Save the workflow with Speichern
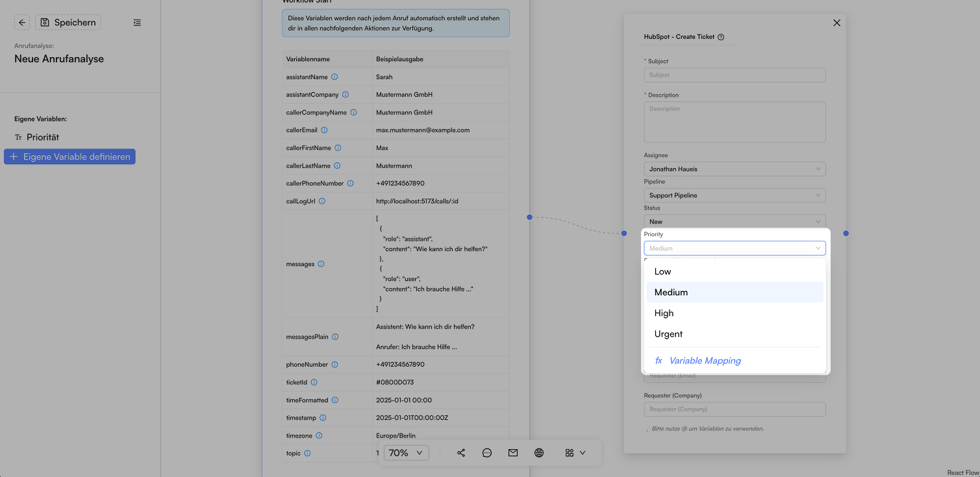Image resolution: width=980 pixels, height=477 pixels. click(68, 23)
